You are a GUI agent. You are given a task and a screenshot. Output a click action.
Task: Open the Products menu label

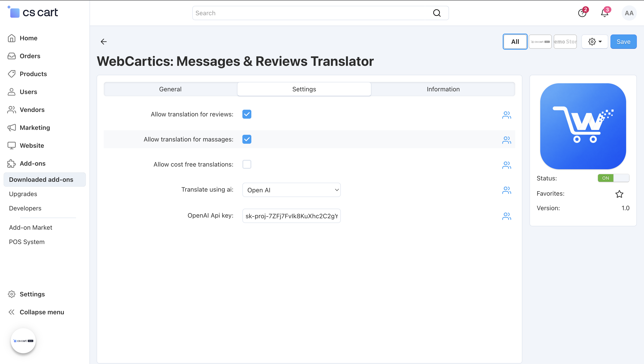[x=33, y=74]
